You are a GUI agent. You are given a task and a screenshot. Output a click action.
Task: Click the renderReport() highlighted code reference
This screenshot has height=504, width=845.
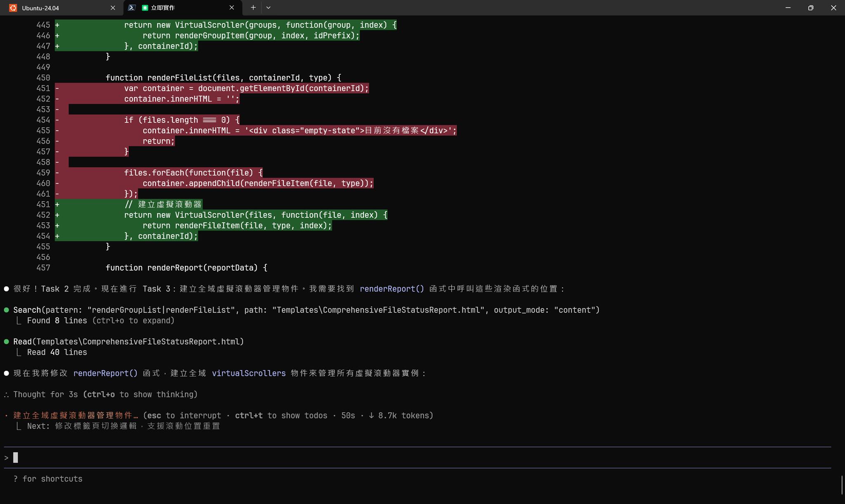pyautogui.click(x=392, y=289)
